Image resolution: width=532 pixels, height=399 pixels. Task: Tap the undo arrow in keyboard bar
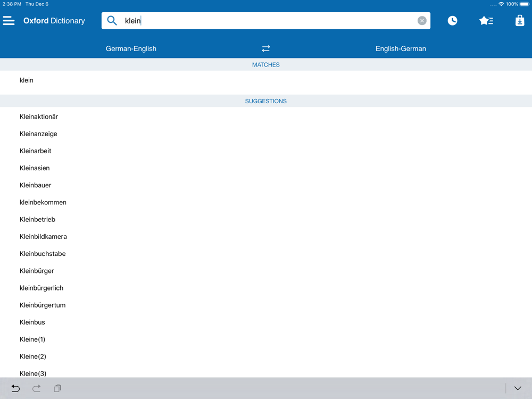15,388
